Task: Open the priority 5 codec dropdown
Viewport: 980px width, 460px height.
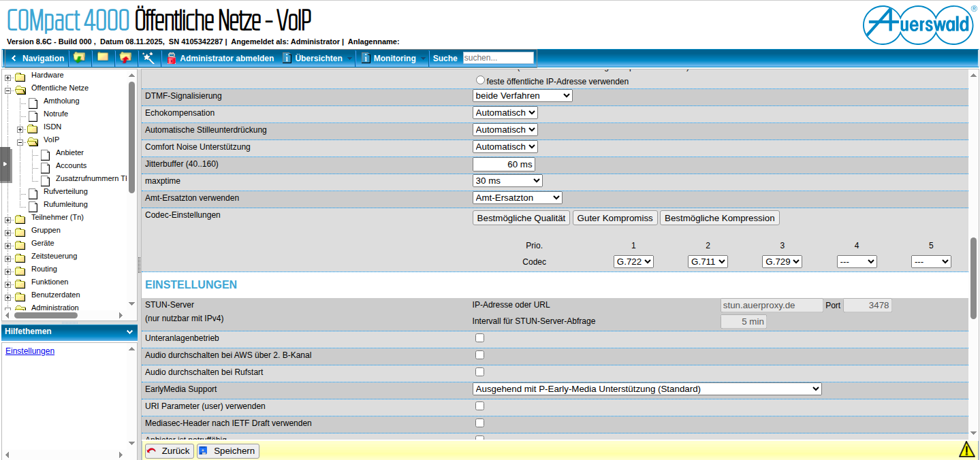Action: click(931, 261)
